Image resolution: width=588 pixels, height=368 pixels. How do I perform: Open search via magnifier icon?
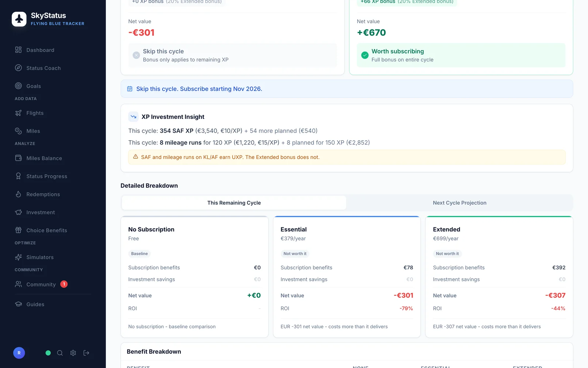(60, 353)
